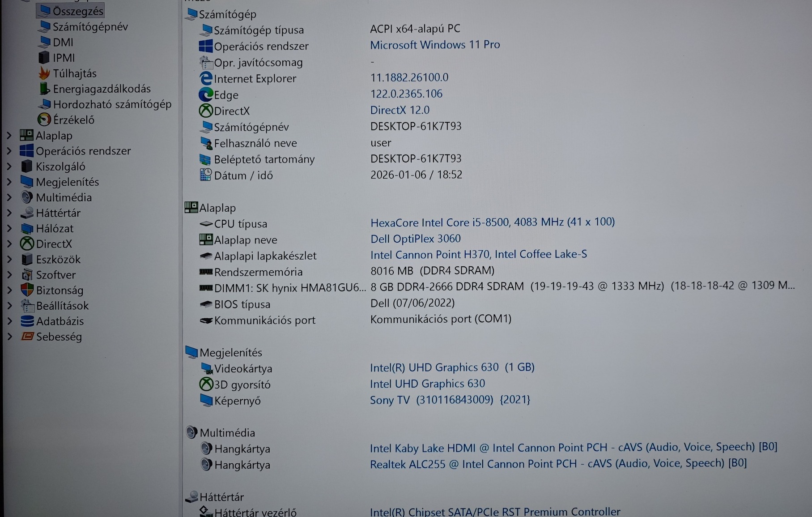Open Intel Chipset SATA/PCIe RST Premium Controller link

495,512
